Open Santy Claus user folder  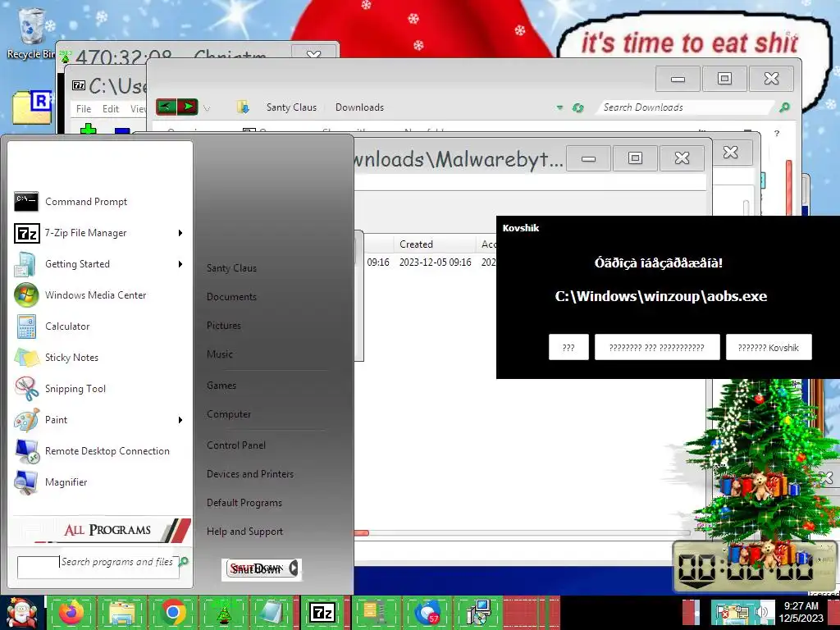click(231, 268)
